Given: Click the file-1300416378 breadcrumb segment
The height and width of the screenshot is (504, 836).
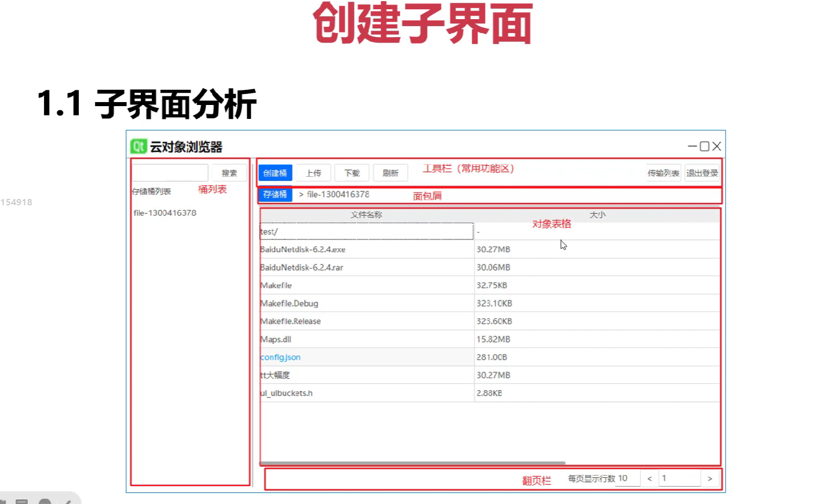Looking at the screenshot, I should click(338, 194).
